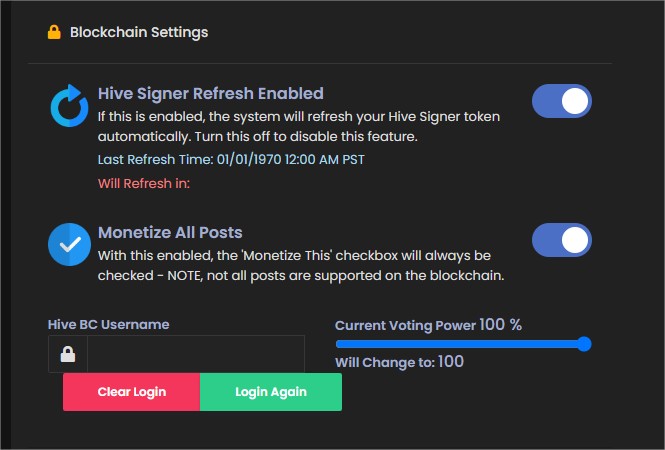This screenshot has width=665, height=450.
Task: Disable the Hive Signer Refresh toggle
Action: pos(562,101)
